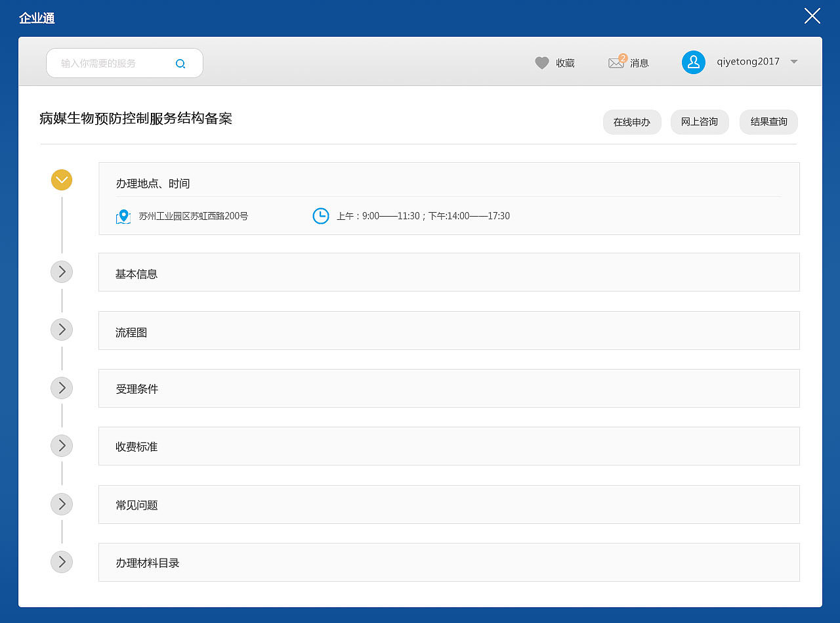Image resolution: width=840 pixels, height=623 pixels.
Task: Expand the 基本信息 section
Action: click(x=61, y=272)
